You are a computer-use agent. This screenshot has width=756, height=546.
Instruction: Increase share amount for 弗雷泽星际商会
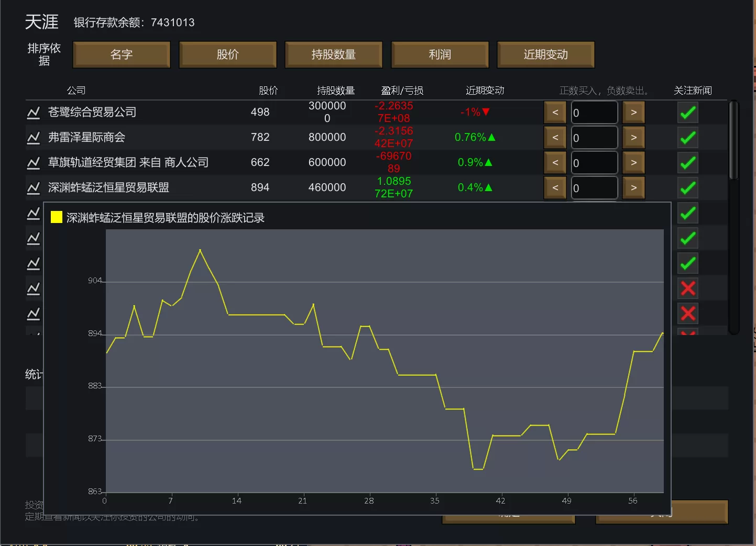633,138
